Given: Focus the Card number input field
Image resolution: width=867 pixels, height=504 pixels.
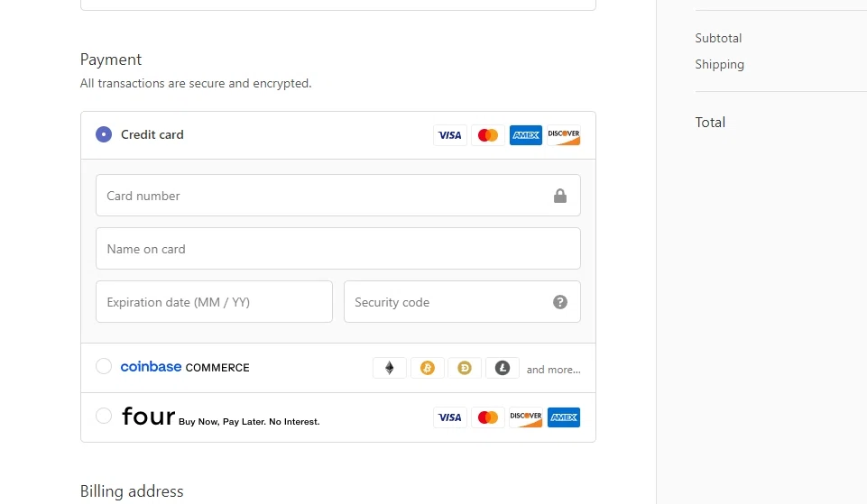Looking at the screenshot, I should pos(337,196).
